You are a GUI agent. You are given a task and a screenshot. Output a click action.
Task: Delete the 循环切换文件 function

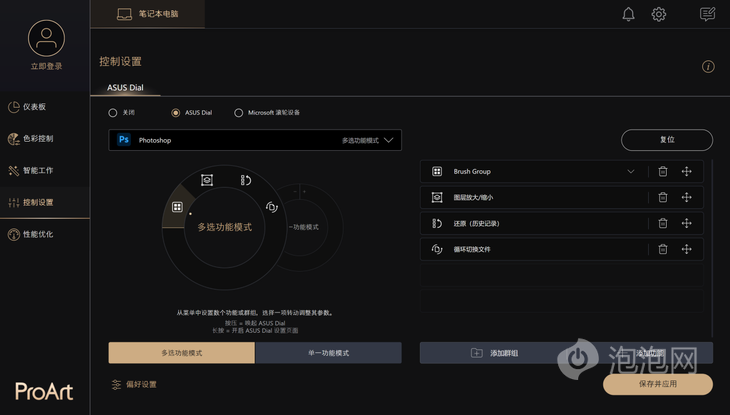click(662, 249)
